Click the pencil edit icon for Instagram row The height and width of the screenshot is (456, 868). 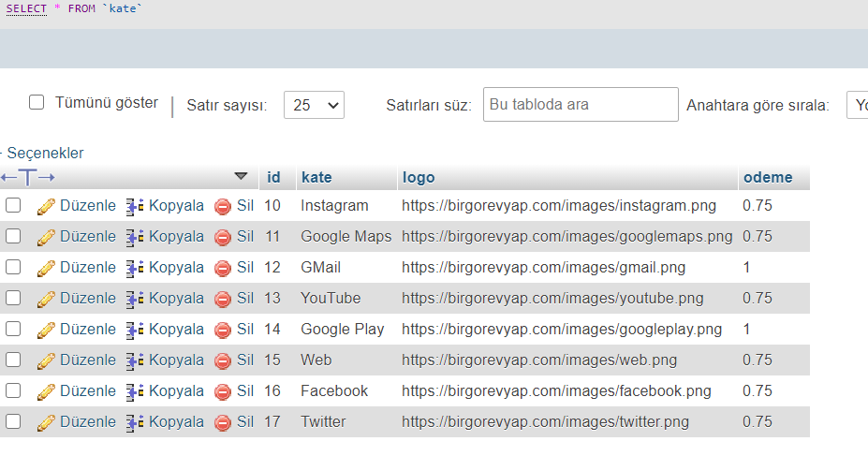(x=46, y=206)
